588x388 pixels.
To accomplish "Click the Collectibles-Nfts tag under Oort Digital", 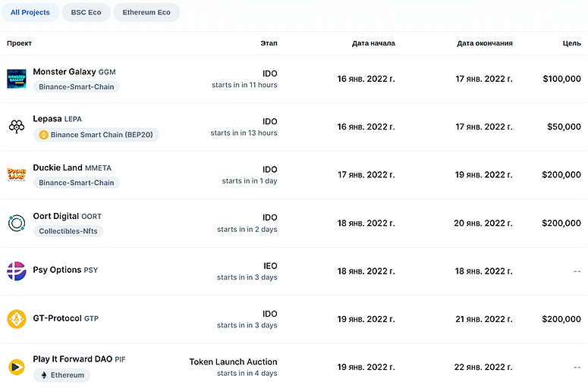I will tap(68, 231).
